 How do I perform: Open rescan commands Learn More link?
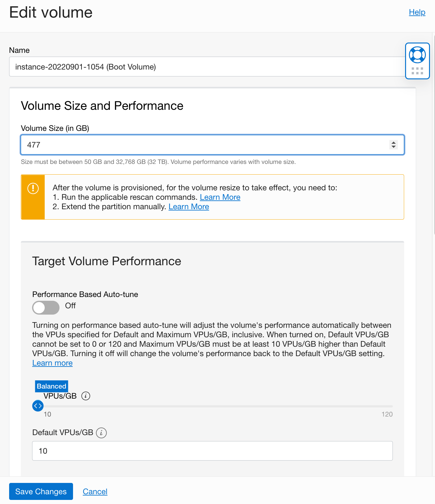coord(220,197)
